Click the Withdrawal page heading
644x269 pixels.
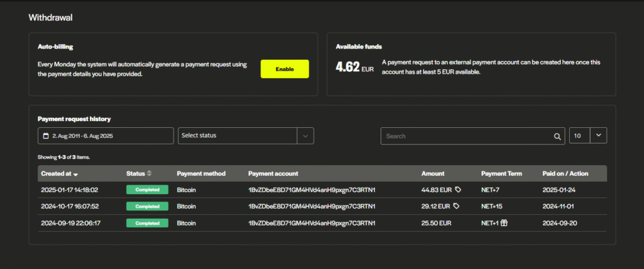tap(50, 18)
